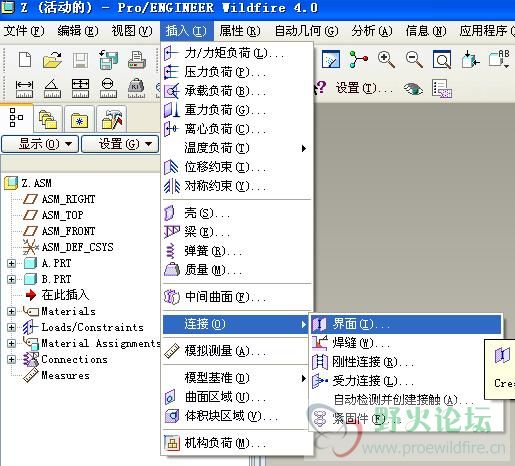The width and height of the screenshot is (515, 466).
Task: Click the New file icon
Action: [25, 60]
